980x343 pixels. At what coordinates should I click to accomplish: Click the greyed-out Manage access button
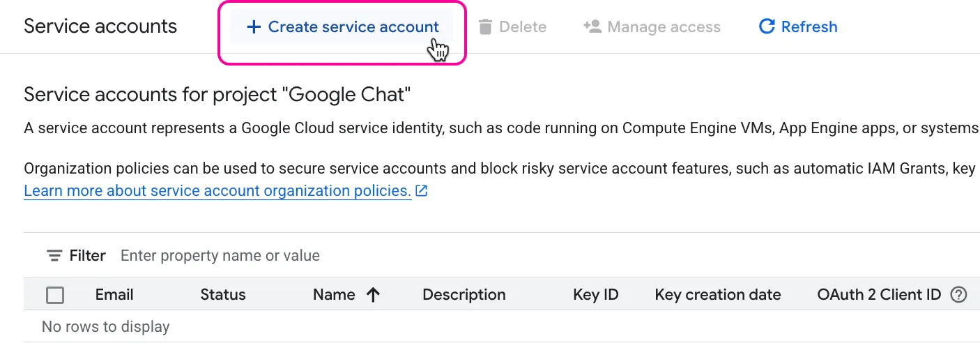(652, 27)
